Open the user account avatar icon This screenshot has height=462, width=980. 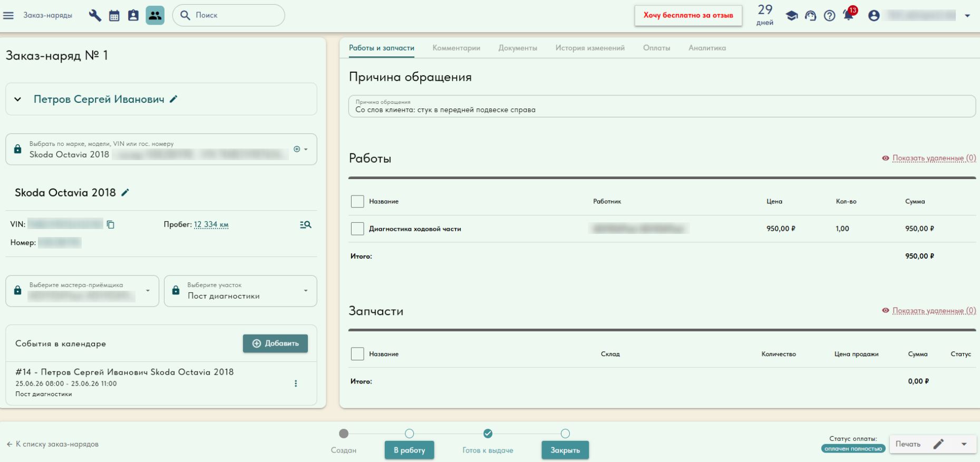pyautogui.click(x=874, y=16)
